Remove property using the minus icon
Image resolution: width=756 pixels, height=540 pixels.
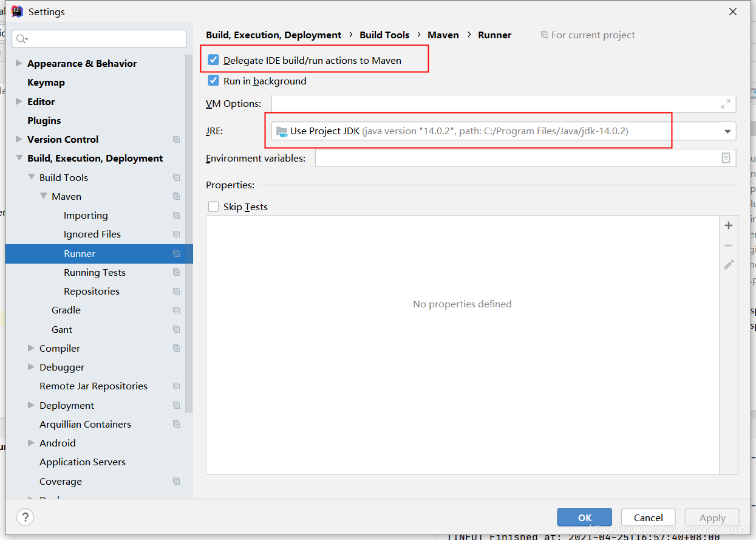pos(729,245)
